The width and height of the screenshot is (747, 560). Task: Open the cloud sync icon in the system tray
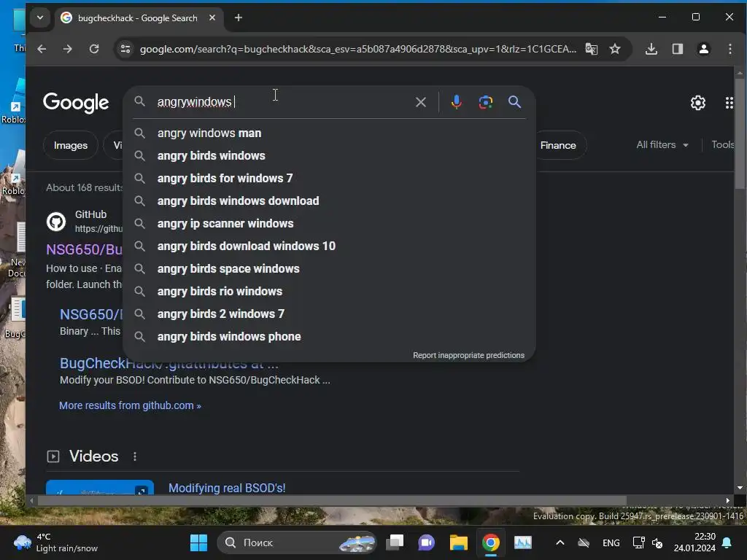click(x=584, y=542)
